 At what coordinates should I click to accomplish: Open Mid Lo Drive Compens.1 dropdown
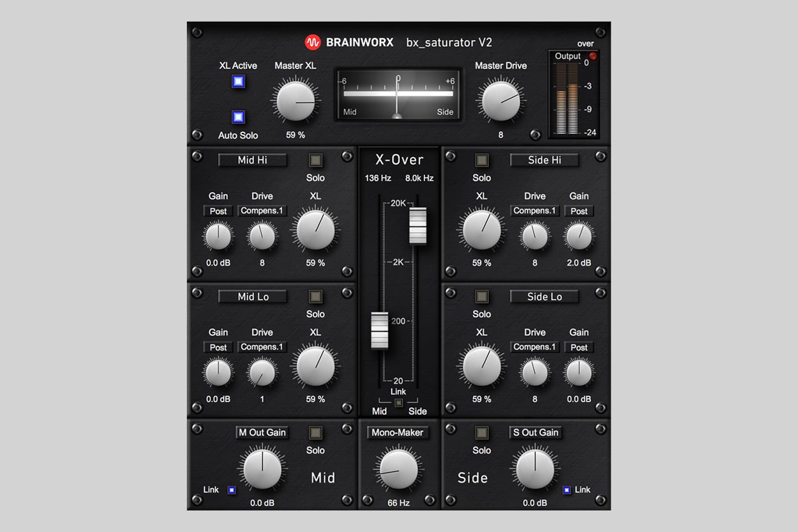point(262,347)
